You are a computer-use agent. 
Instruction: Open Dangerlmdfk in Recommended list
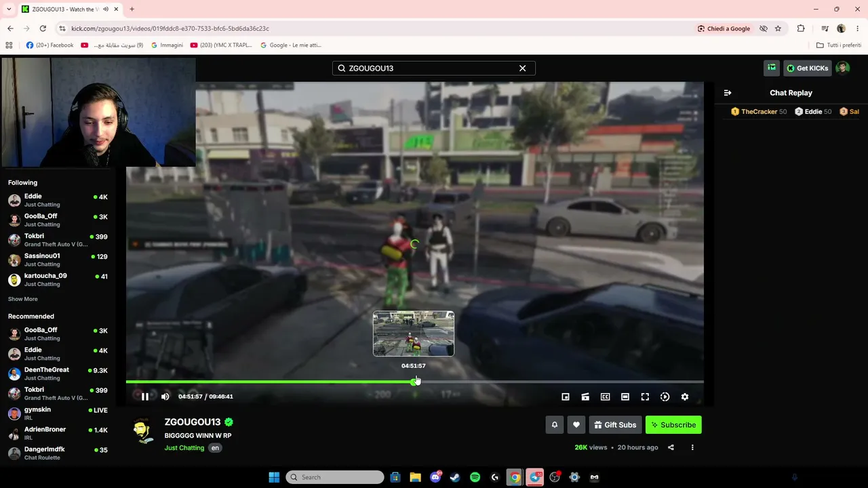click(58, 453)
